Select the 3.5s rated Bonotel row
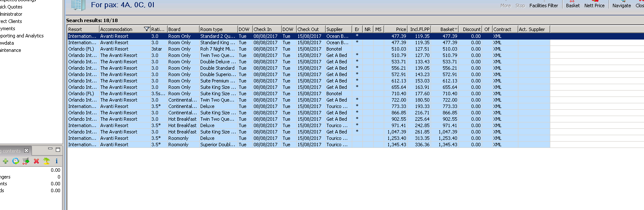This screenshot has width=644, height=210. point(309,94)
